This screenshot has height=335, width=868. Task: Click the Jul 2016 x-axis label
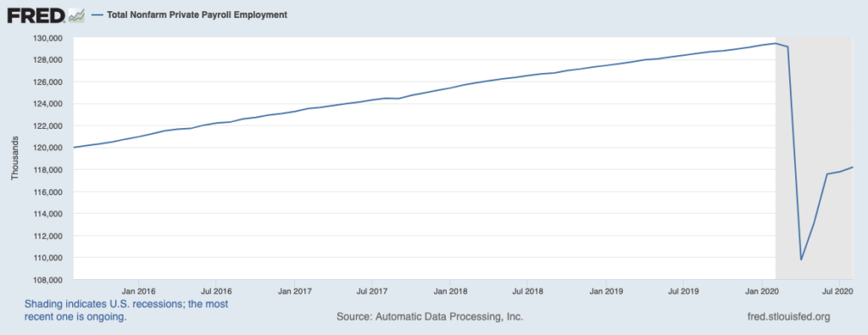click(215, 290)
